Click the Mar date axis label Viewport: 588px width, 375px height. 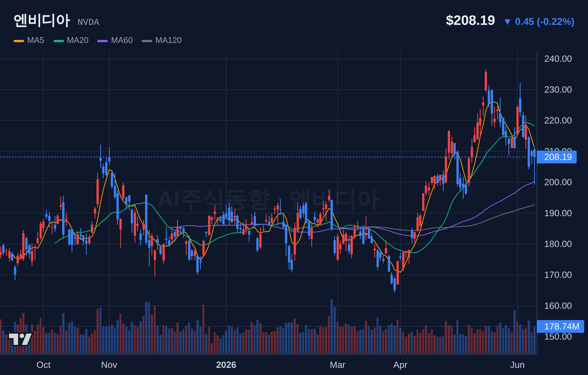pos(337,365)
